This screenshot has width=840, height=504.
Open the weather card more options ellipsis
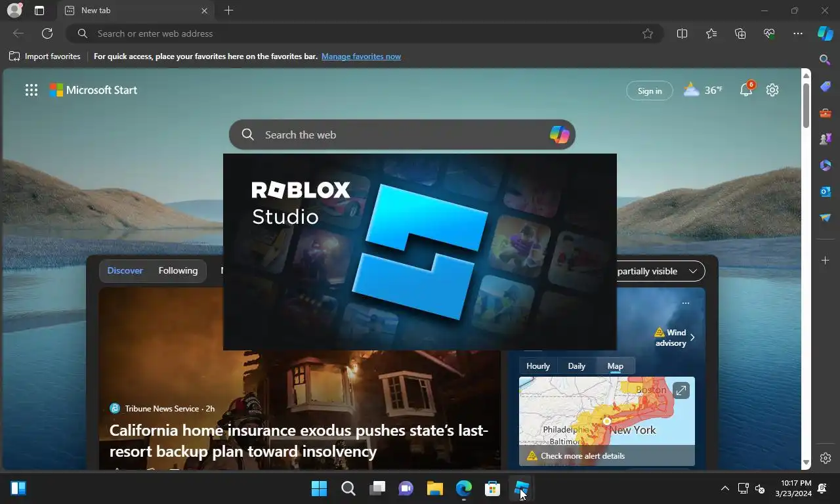[686, 303]
